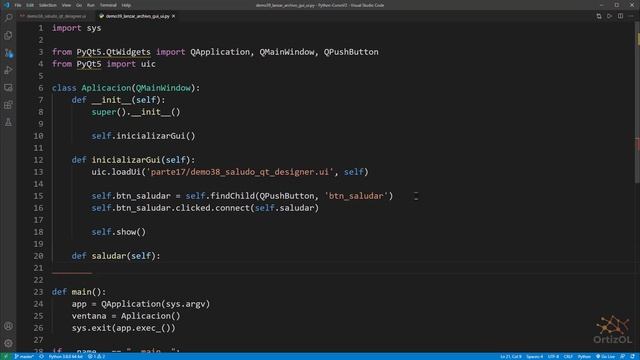This screenshot has width=640, height=360.
Task: Select the demo39 Python file tab
Action: 137,16
